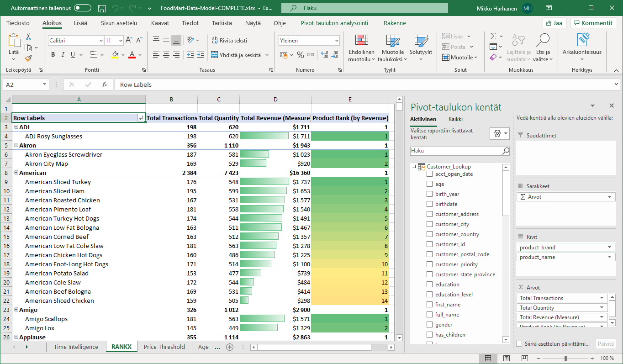
Task: Open the Yleinen number format dropdown
Action: pyautogui.click(x=337, y=41)
